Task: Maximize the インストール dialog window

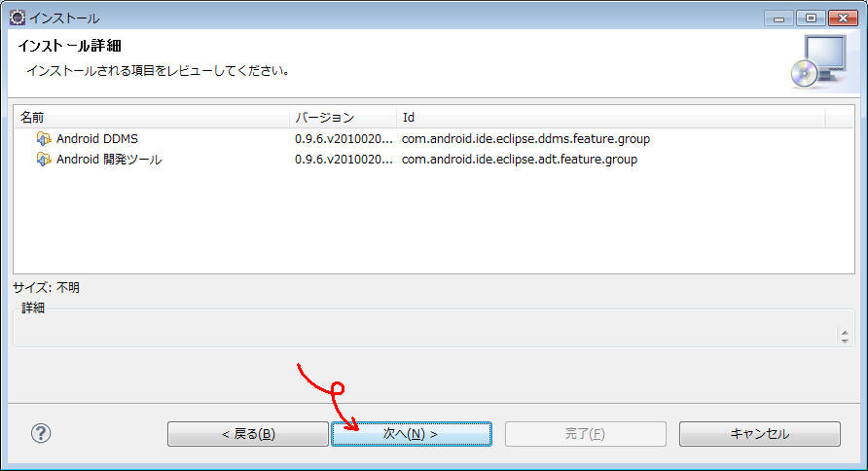Action: click(x=809, y=18)
